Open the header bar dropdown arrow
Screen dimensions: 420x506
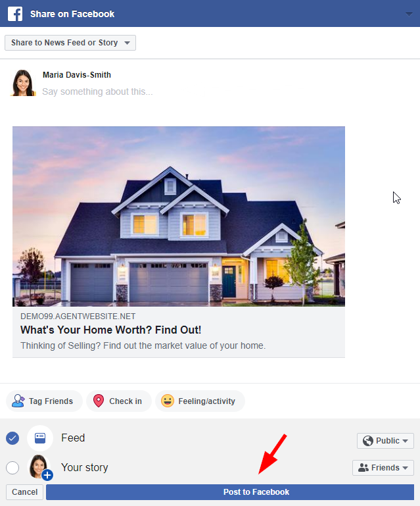[409, 14]
